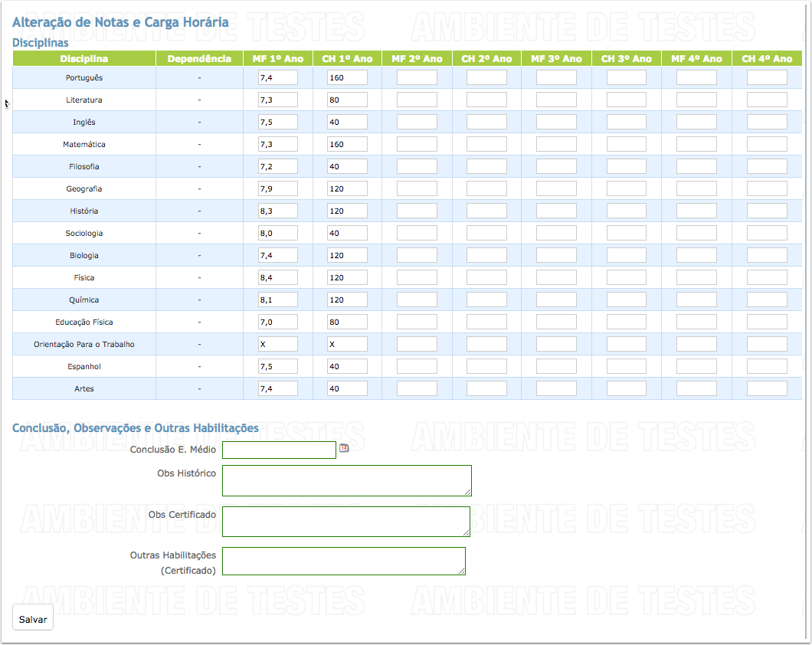
Task: Select the CH 4º Ano field for Artes
Action: tap(767, 389)
